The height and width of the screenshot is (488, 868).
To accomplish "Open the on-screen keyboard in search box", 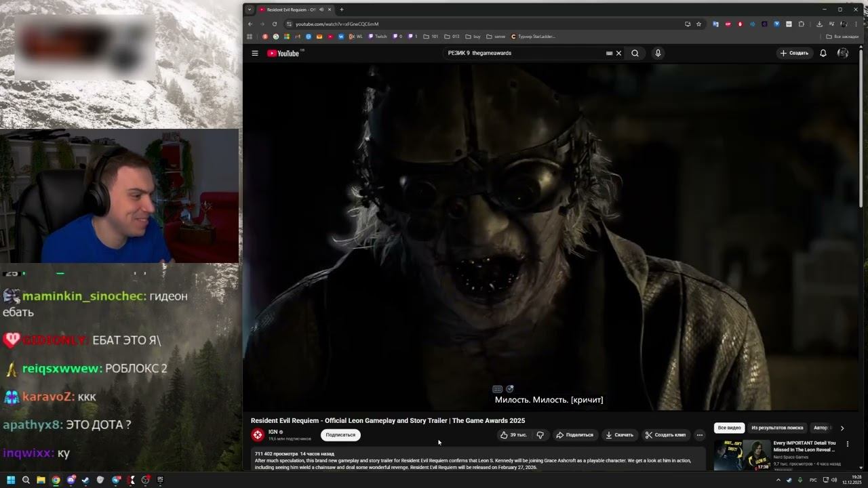I will point(609,53).
